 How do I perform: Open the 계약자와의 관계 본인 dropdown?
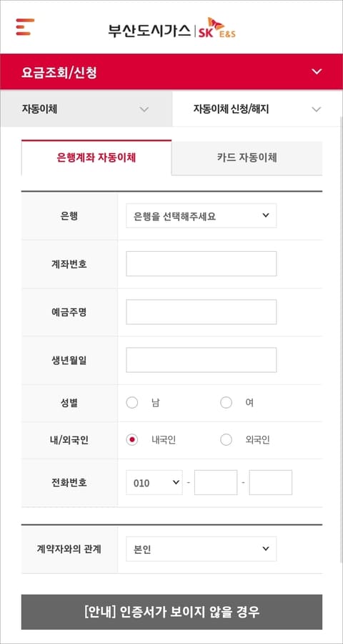point(201,549)
